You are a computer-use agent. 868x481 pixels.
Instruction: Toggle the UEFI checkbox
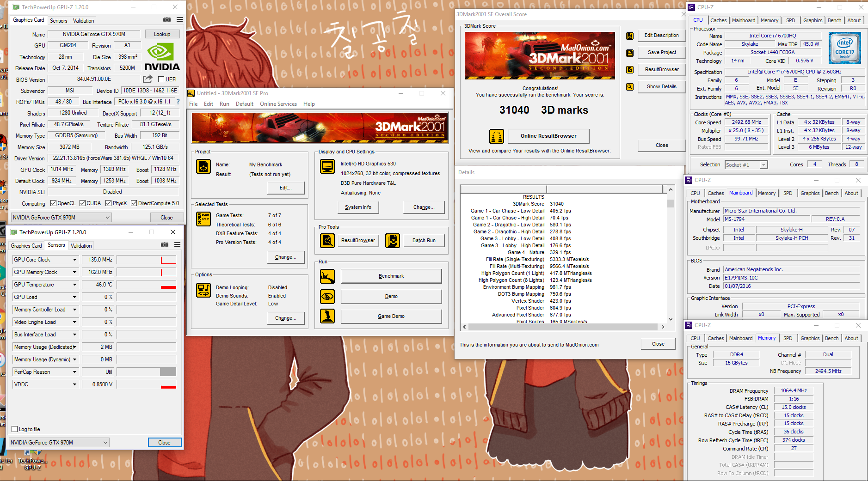161,79
